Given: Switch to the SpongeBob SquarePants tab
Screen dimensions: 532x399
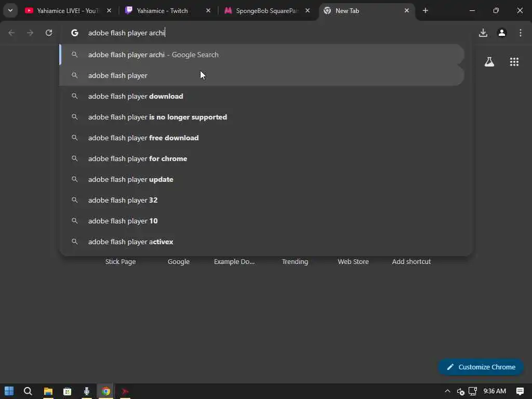Looking at the screenshot, I should 268,11.
